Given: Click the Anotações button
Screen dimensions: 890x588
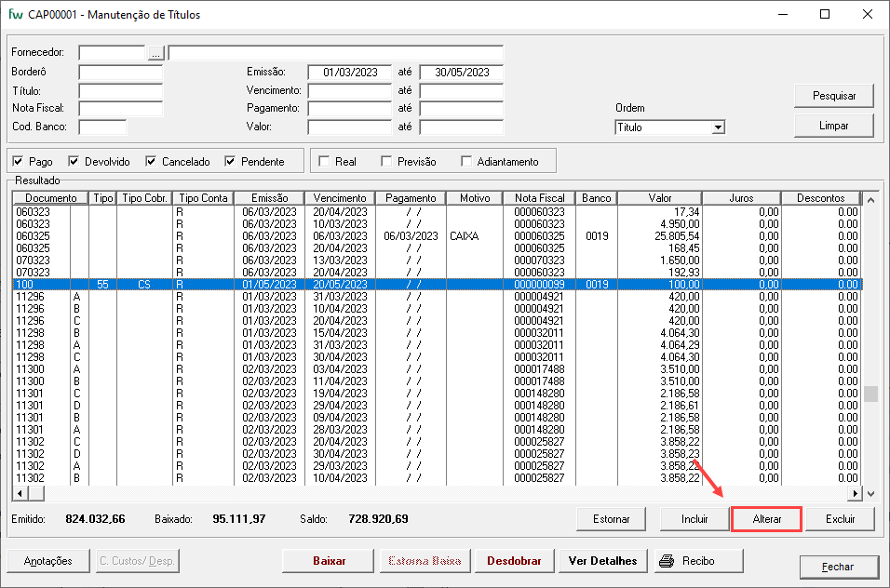Looking at the screenshot, I should pos(48,561).
